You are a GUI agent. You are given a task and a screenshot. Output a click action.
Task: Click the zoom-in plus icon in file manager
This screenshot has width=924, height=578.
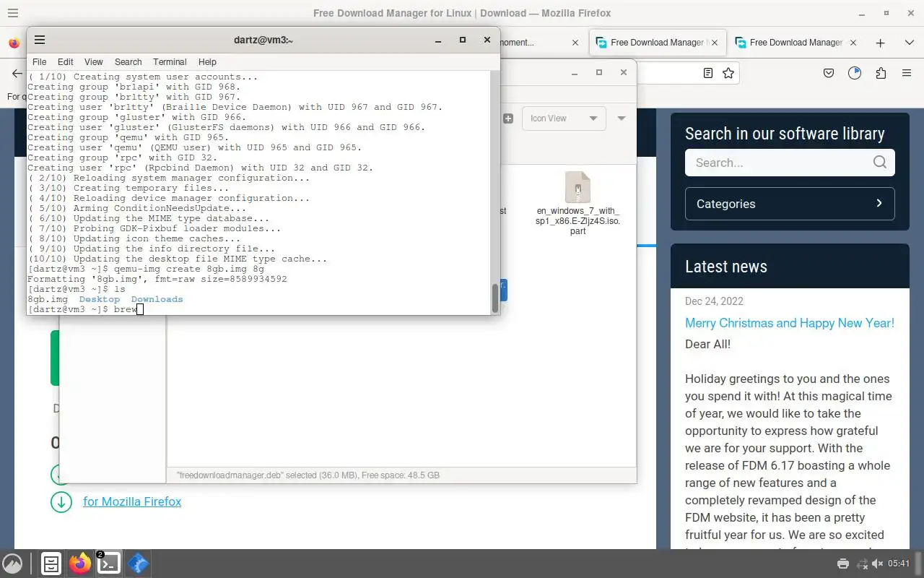tap(508, 118)
